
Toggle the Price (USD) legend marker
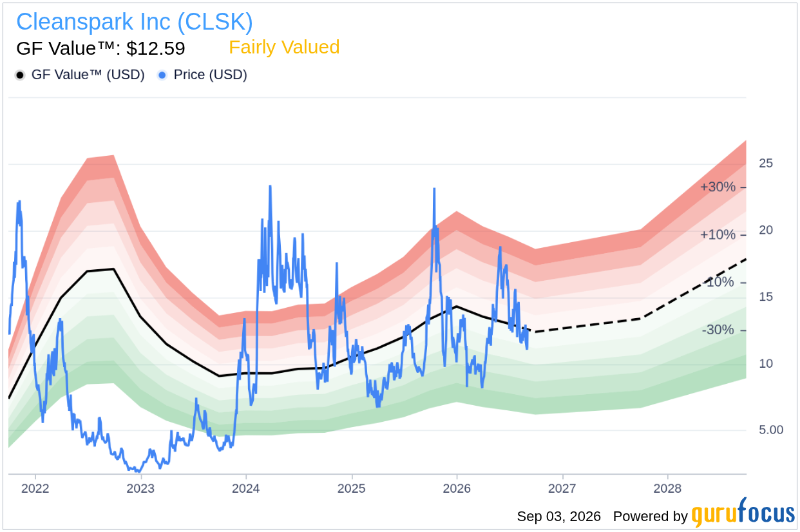click(x=162, y=75)
